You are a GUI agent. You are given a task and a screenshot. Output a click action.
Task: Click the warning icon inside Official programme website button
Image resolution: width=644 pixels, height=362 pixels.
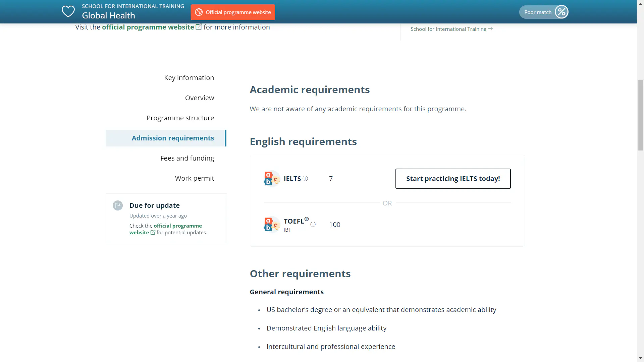(x=199, y=12)
